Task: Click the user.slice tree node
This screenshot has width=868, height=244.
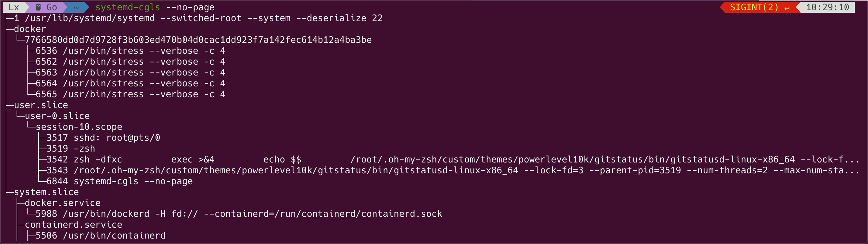Action: tap(41, 105)
